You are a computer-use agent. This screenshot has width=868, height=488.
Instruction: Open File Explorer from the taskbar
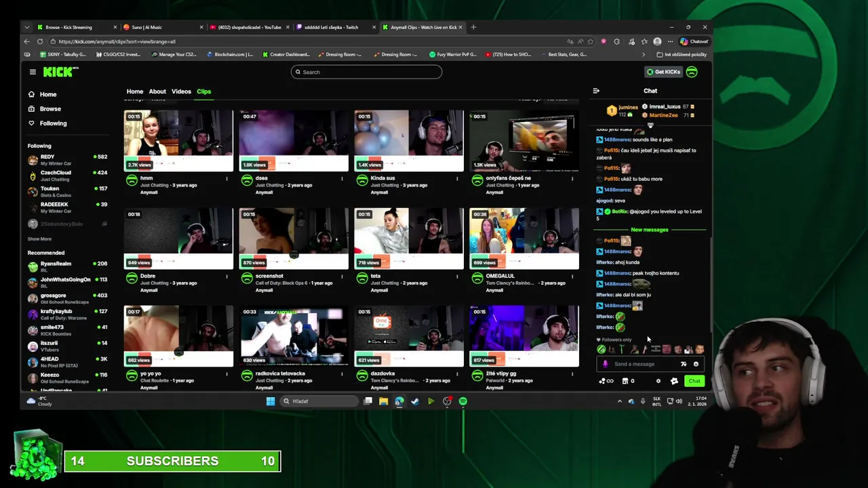[383, 401]
